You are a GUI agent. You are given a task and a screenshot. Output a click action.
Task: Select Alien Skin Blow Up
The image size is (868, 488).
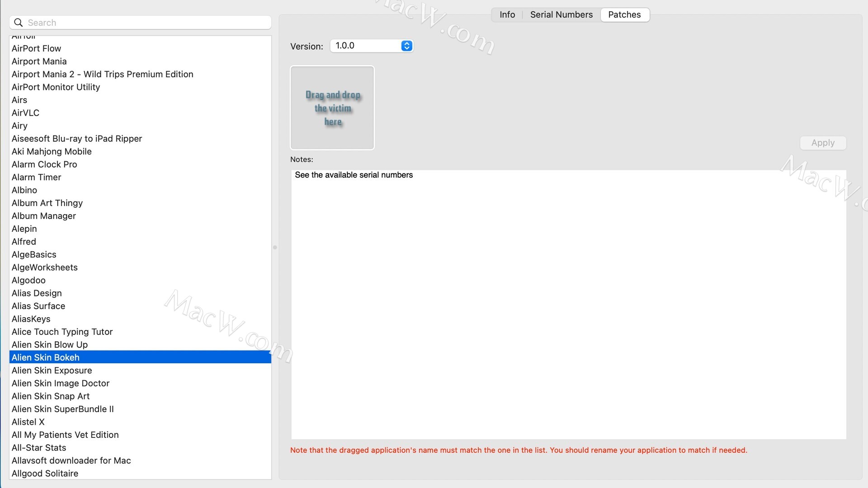click(x=140, y=344)
